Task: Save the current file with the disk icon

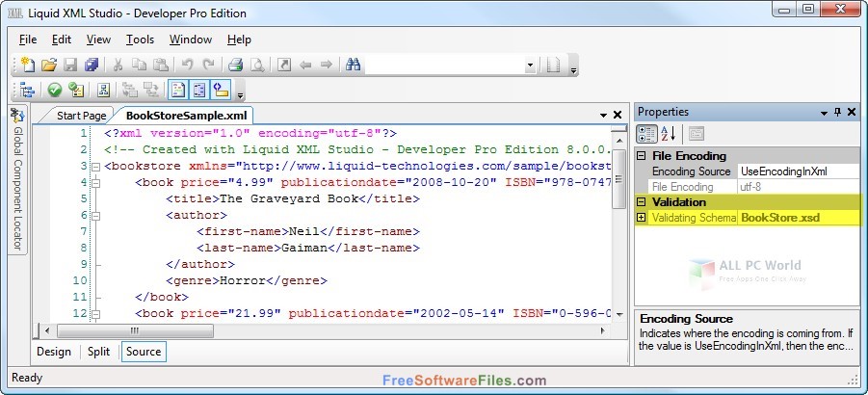Action: point(70,65)
